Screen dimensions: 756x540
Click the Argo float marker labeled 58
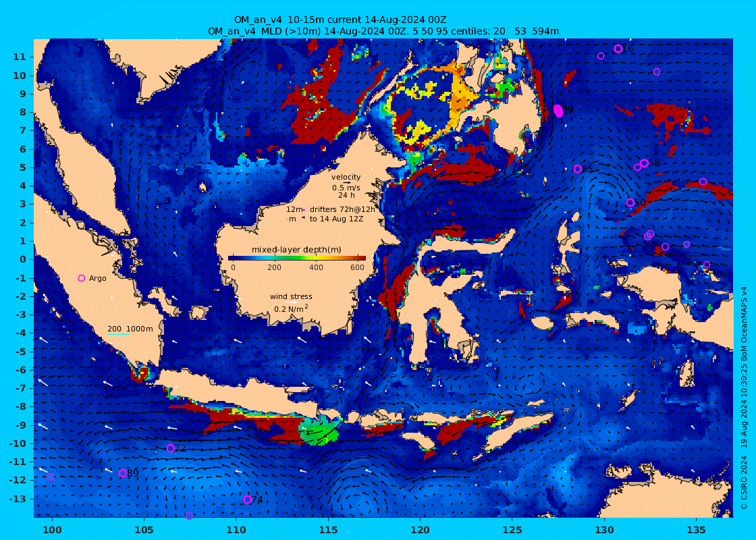point(644,163)
